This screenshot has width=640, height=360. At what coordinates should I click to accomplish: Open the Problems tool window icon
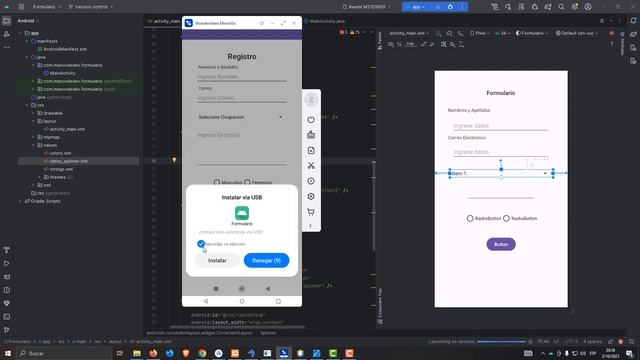(x=7, y=290)
